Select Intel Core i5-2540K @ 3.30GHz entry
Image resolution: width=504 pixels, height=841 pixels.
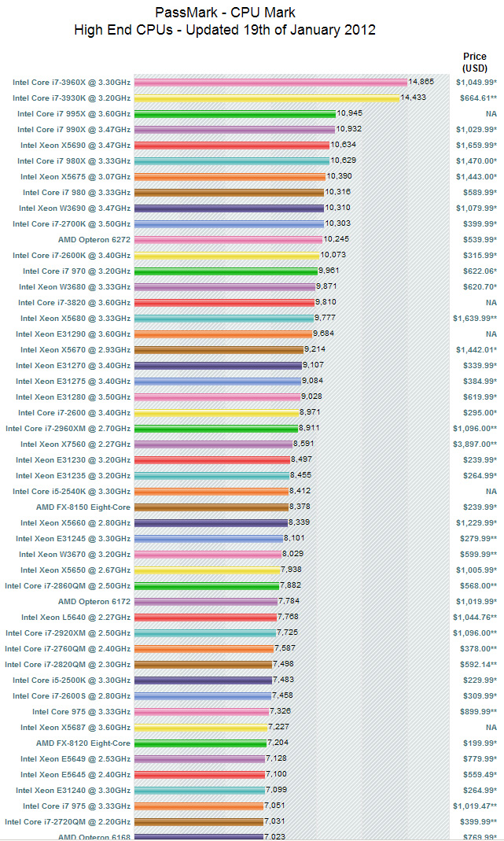[72, 491]
